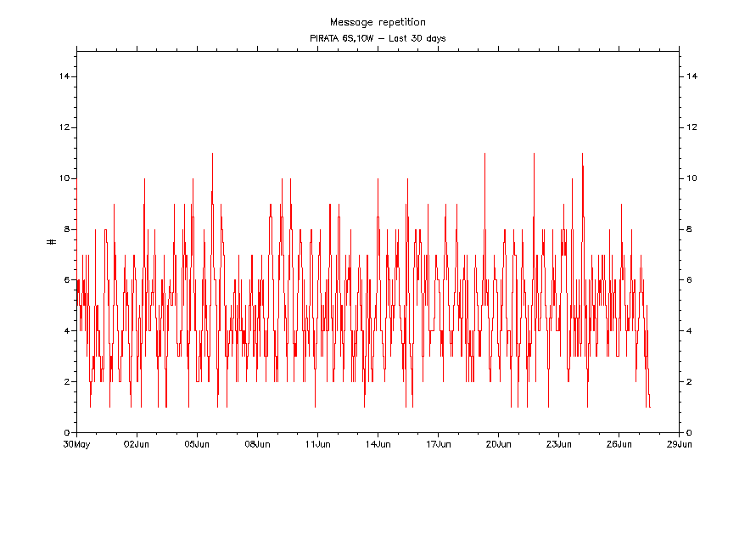Click the "#" y-axis label
756x535 pixels.
click(x=52, y=242)
